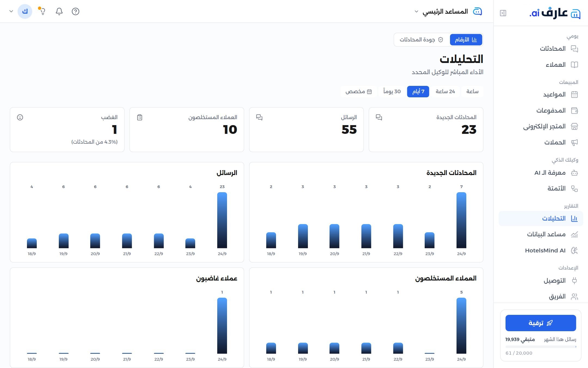The height and width of the screenshot is (368, 588).
Task: Open the notifications bell
Action: point(59,11)
